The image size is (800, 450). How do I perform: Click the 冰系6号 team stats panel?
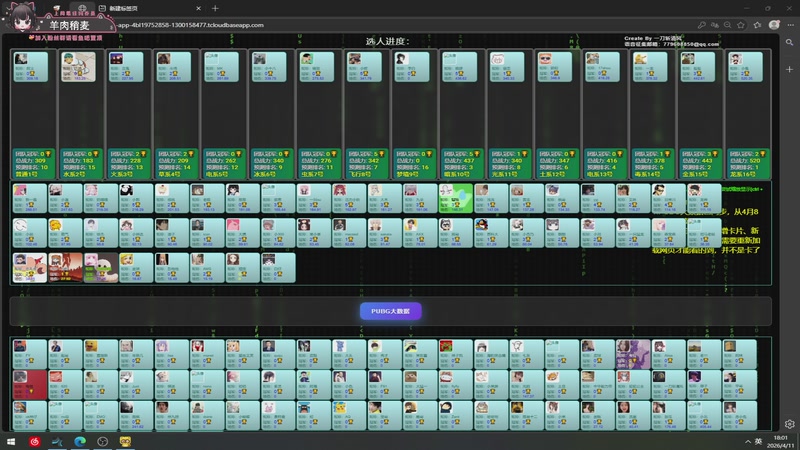[271, 164]
